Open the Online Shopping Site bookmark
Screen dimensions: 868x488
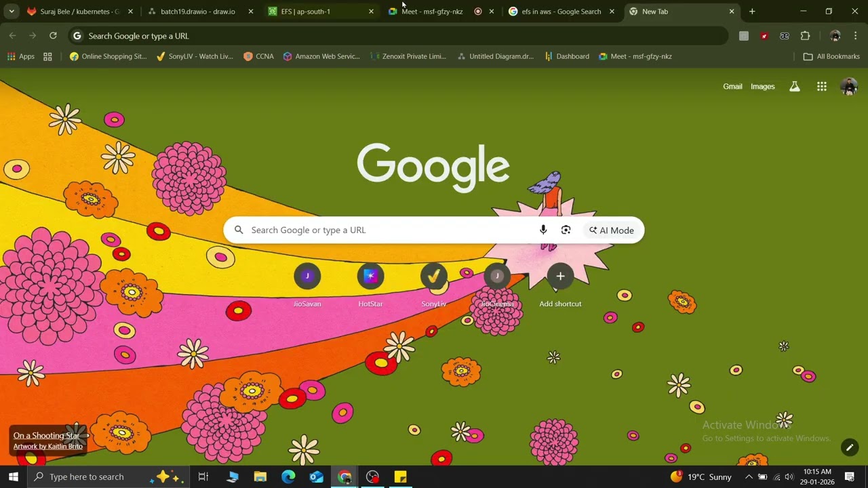(108, 56)
